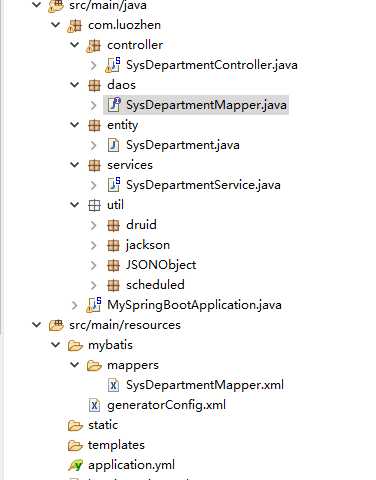Screen dimensions: 376x480
Task: Expand the druid package
Action: pos(94,225)
